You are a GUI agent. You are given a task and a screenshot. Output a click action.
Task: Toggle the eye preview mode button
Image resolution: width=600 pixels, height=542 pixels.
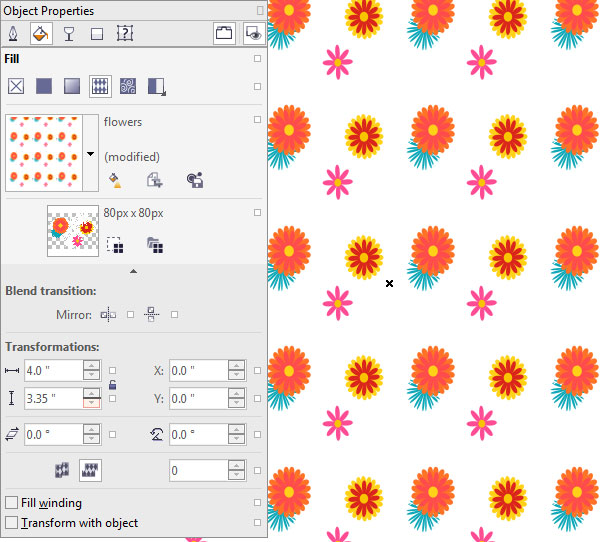coord(254,34)
